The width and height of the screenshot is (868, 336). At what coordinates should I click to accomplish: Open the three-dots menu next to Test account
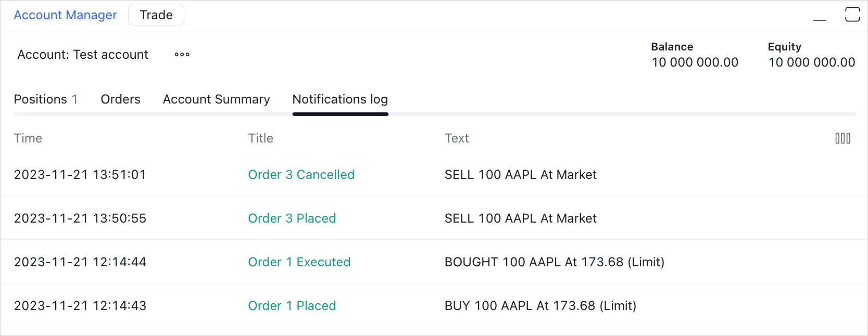(x=182, y=54)
